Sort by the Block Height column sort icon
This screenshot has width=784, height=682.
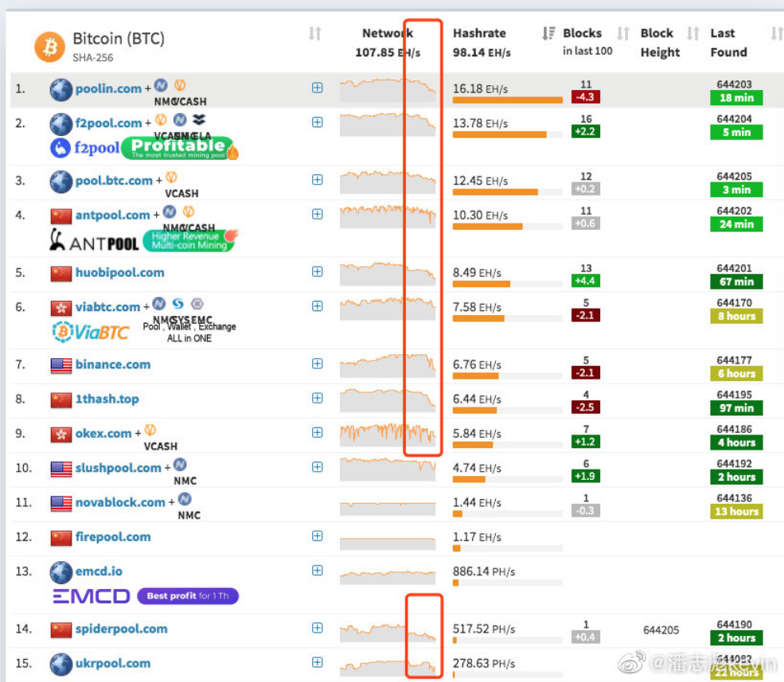click(x=692, y=33)
